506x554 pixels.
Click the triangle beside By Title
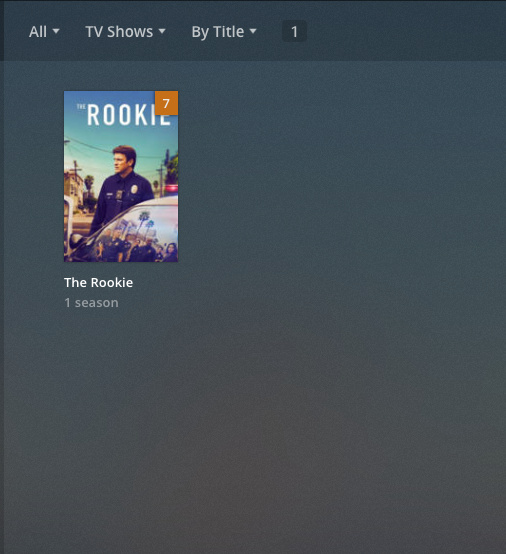tap(253, 31)
